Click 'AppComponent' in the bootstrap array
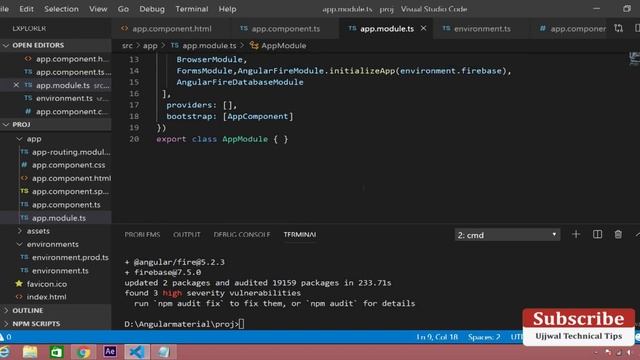 click(258, 116)
